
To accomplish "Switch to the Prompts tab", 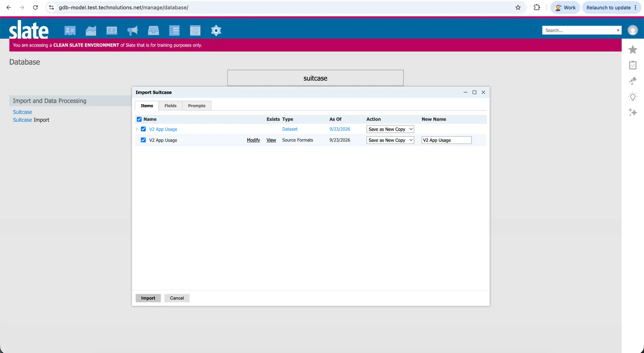I will tap(196, 106).
